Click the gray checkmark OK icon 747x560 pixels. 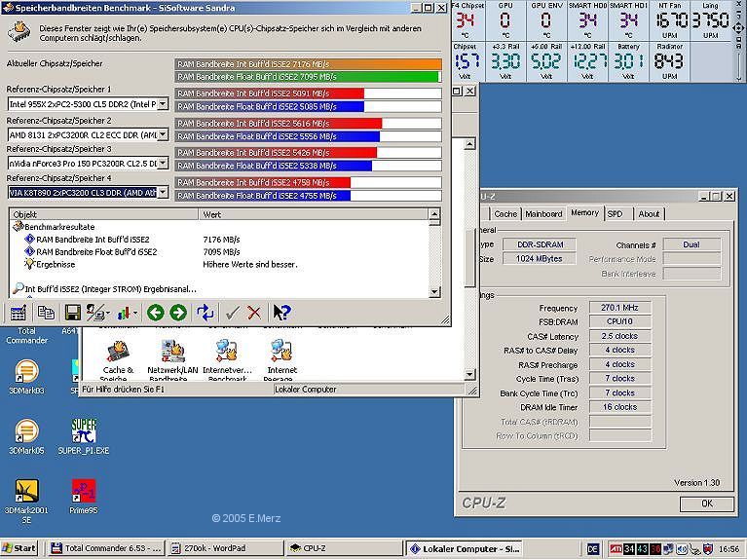coord(233,313)
